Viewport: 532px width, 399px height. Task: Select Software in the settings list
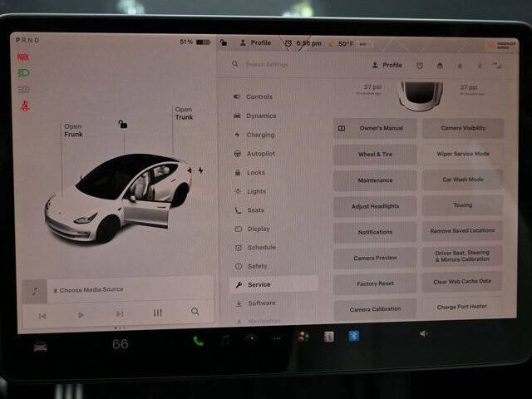pos(255,303)
